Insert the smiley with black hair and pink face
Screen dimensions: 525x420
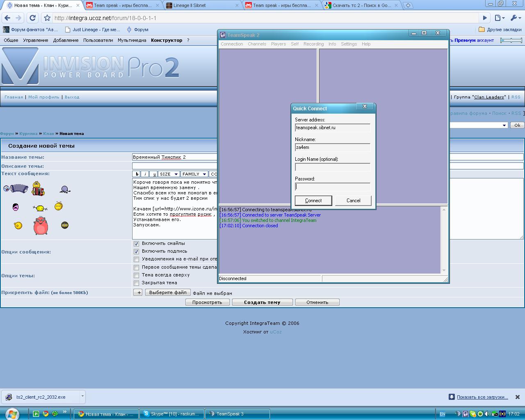[16, 207]
